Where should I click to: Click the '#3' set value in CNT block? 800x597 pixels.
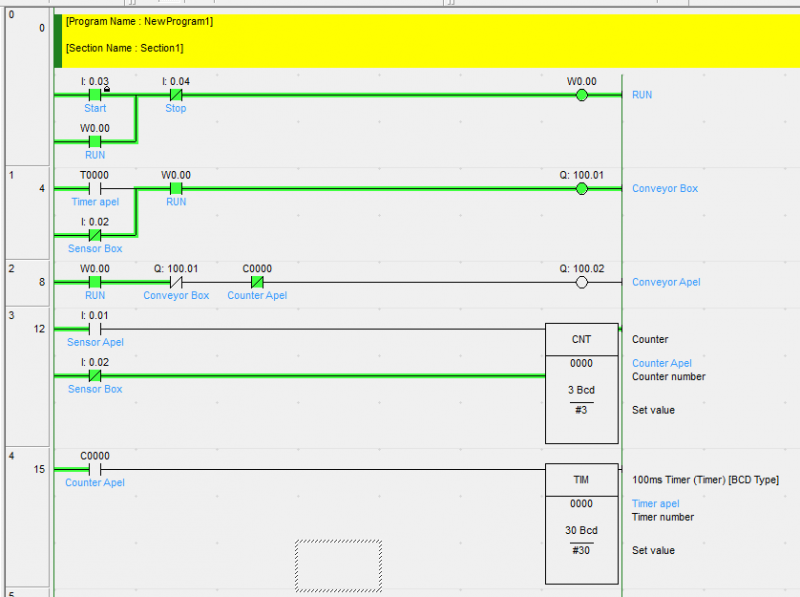[582, 410]
